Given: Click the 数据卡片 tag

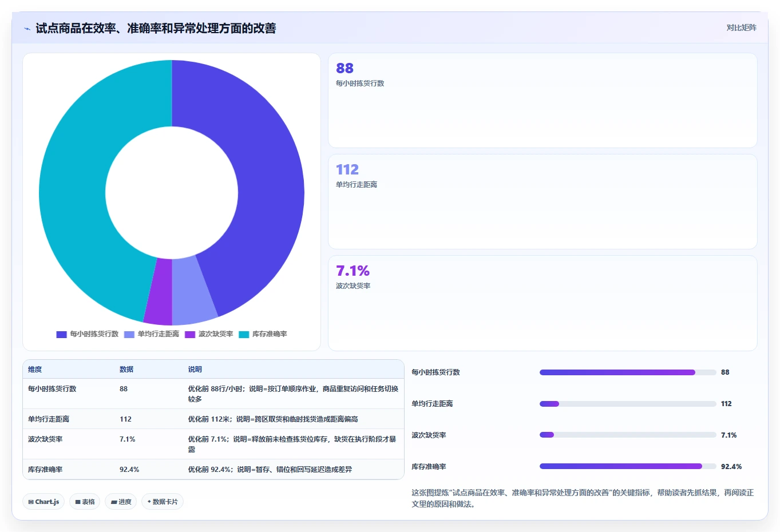Looking at the screenshot, I should click(x=163, y=502).
